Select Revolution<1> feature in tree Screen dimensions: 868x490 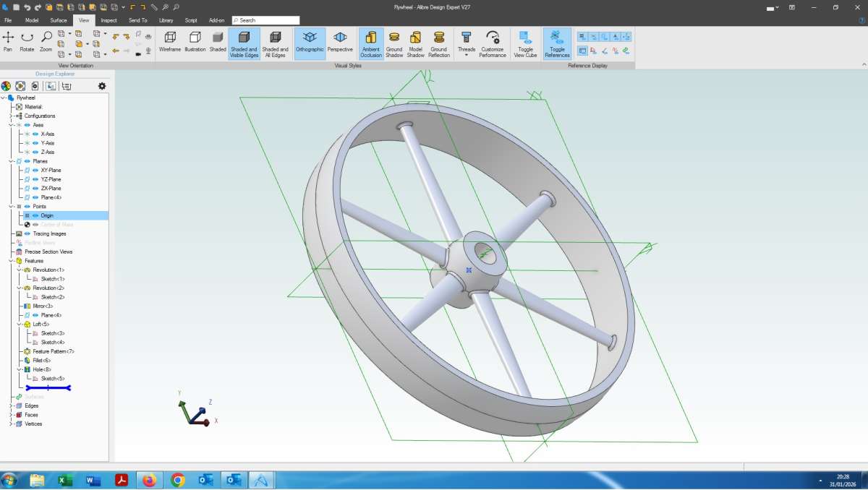tap(48, 270)
